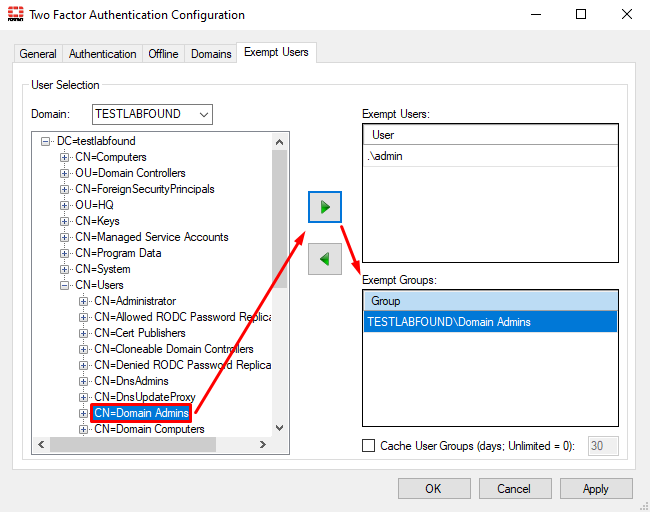Click the tree vertical scrollbar thumb

click(280, 219)
